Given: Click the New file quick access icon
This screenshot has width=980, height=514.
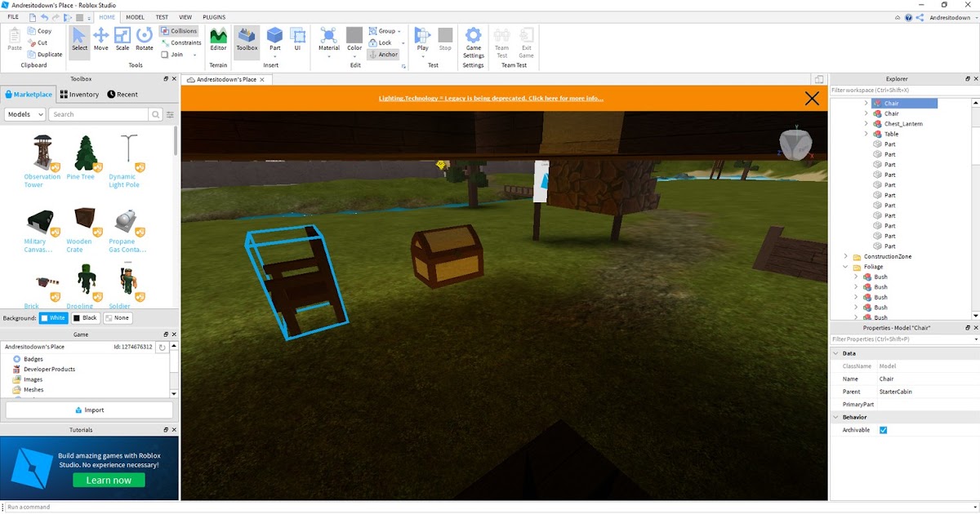Looking at the screenshot, I should coord(32,17).
